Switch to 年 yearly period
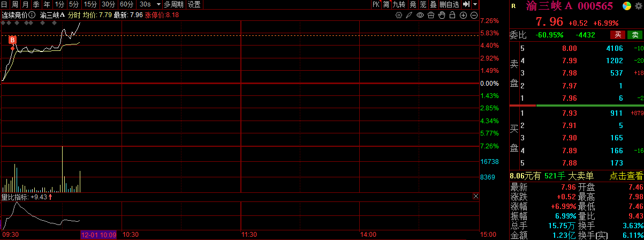644x240 pixels. (47, 4)
